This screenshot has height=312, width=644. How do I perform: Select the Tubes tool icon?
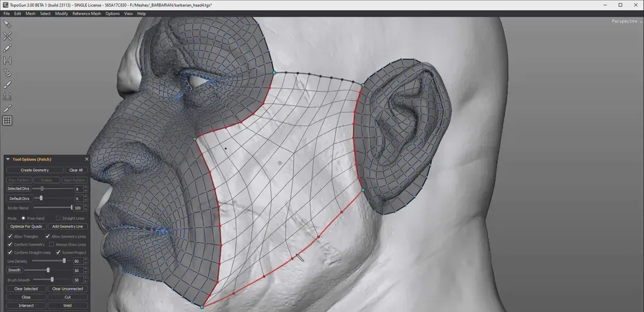pyautogui.click(x=7, y=72)
